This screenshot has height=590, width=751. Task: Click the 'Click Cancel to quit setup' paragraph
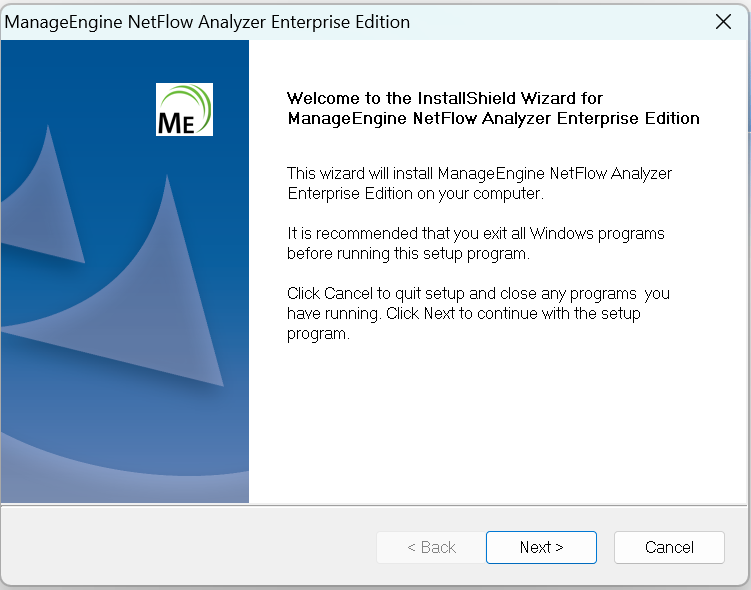click(x=478, y=313)
